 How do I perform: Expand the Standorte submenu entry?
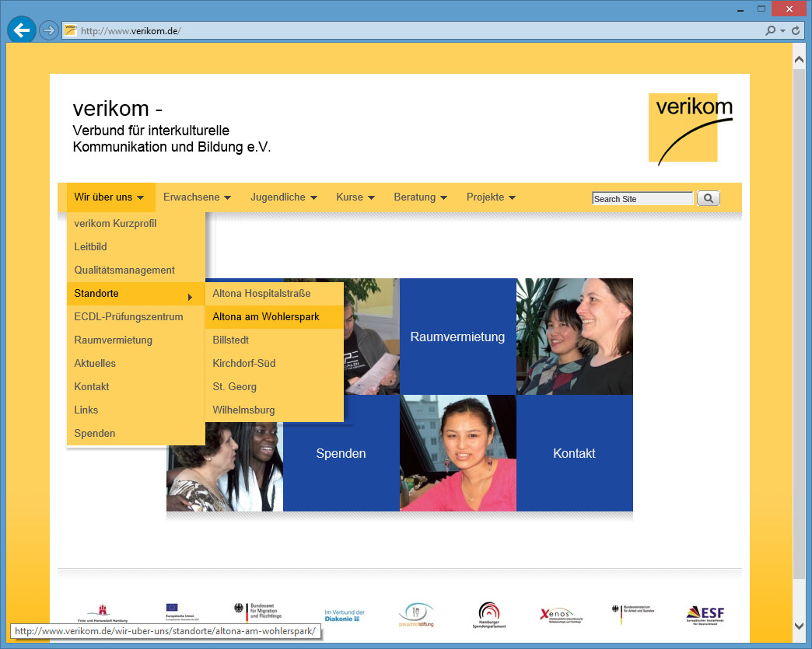pos(135,294)
